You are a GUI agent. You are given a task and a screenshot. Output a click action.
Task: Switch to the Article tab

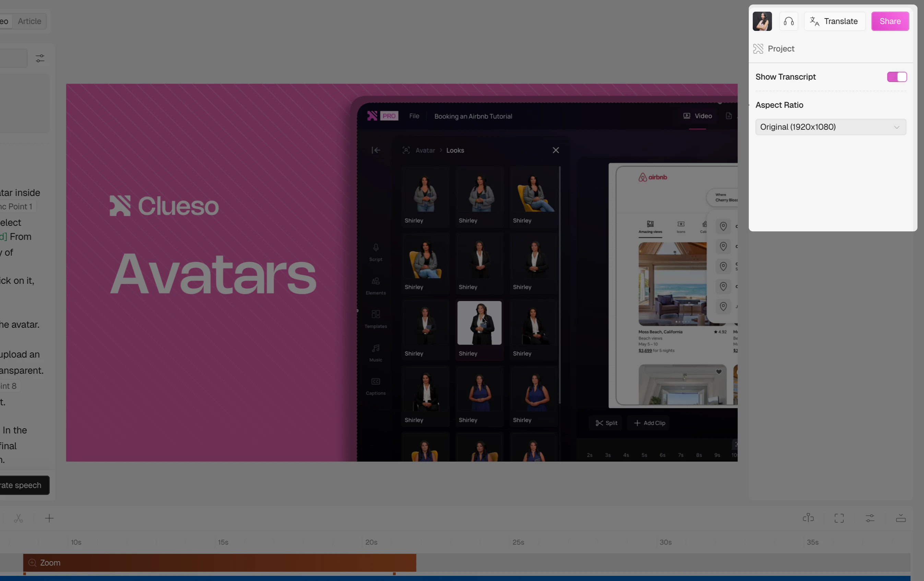pos(29,21)
